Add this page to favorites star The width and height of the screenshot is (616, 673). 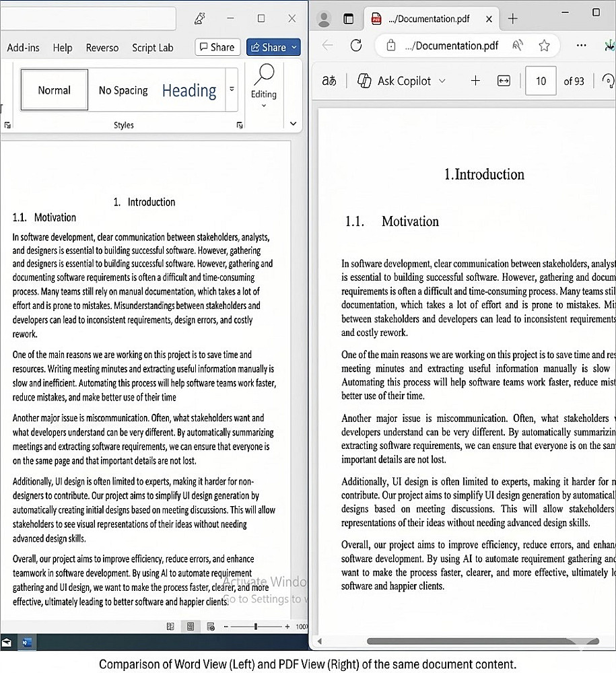tap(544, 46)
